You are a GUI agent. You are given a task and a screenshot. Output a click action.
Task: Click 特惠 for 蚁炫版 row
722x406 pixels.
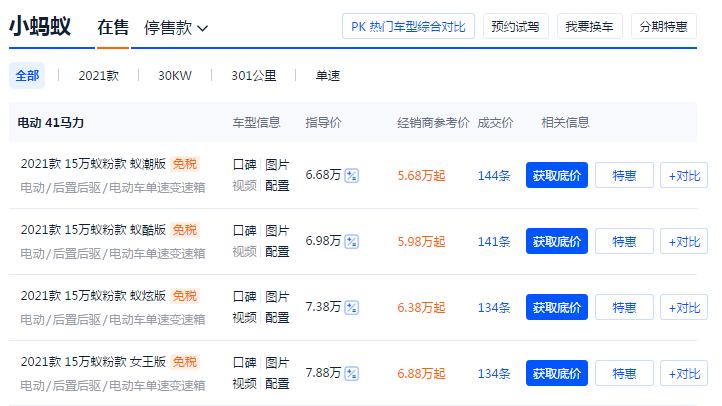[624, 307]
